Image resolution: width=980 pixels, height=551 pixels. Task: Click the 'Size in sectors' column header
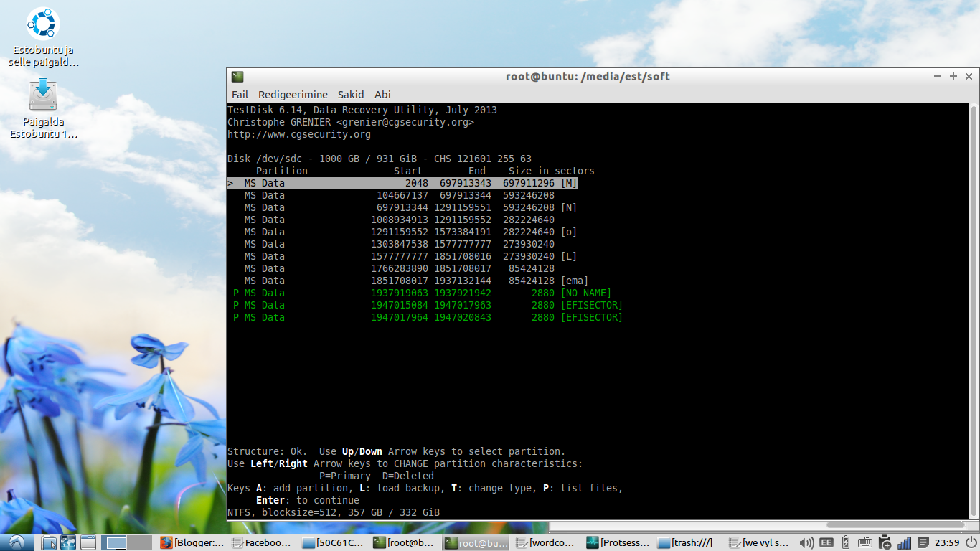(552, 171)
